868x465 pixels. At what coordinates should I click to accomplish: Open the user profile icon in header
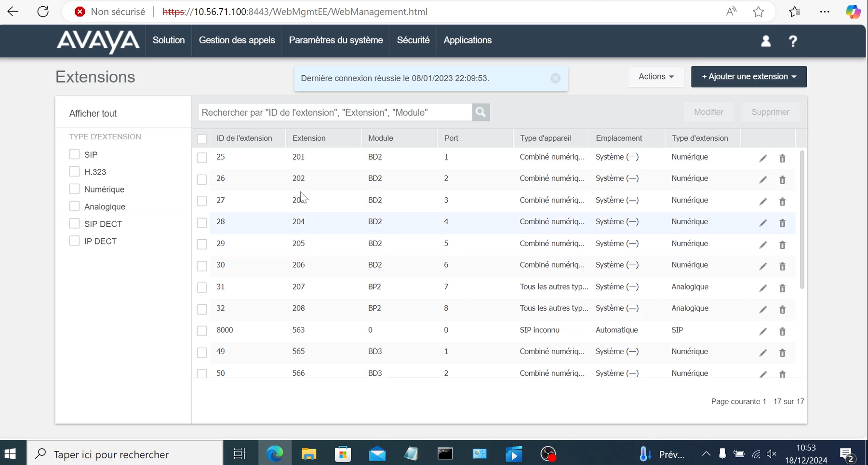(x=765, y=41)
